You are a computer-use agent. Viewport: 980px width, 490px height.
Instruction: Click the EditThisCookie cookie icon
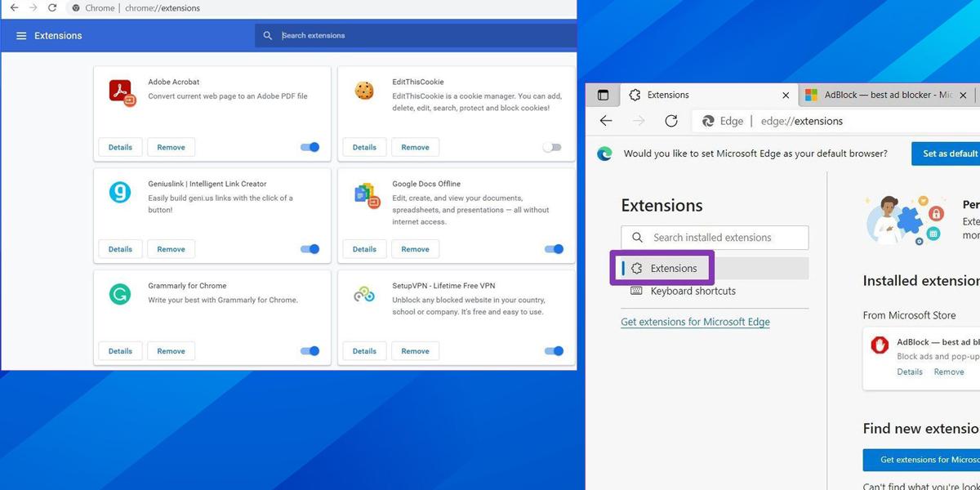pos(364,91)
